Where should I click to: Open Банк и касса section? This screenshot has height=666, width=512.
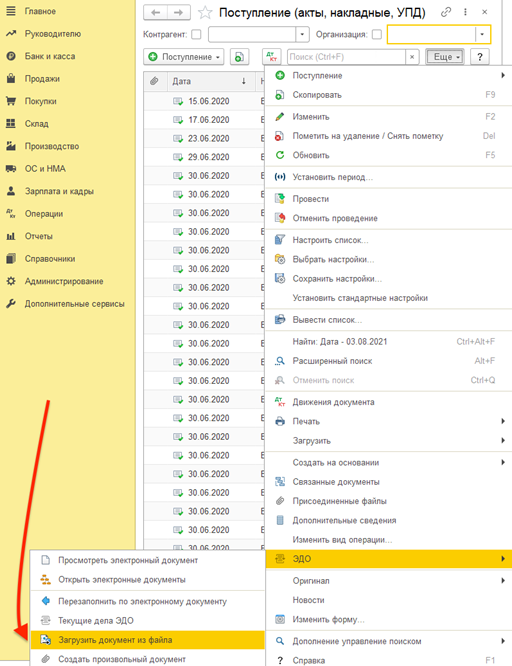pos(50,56)
